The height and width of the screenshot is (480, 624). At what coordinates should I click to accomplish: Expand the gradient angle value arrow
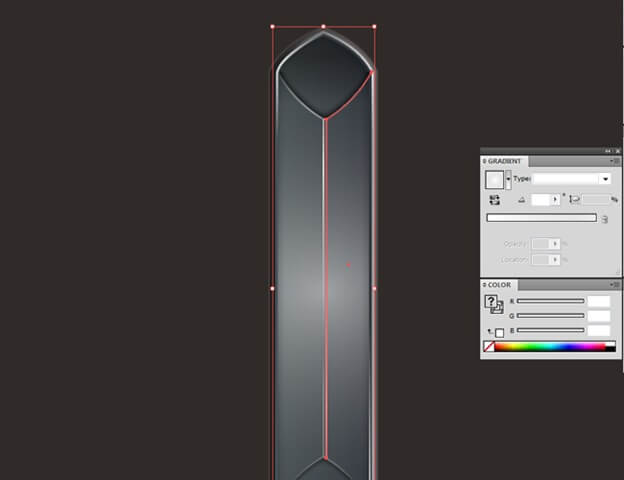coord(555,200)
